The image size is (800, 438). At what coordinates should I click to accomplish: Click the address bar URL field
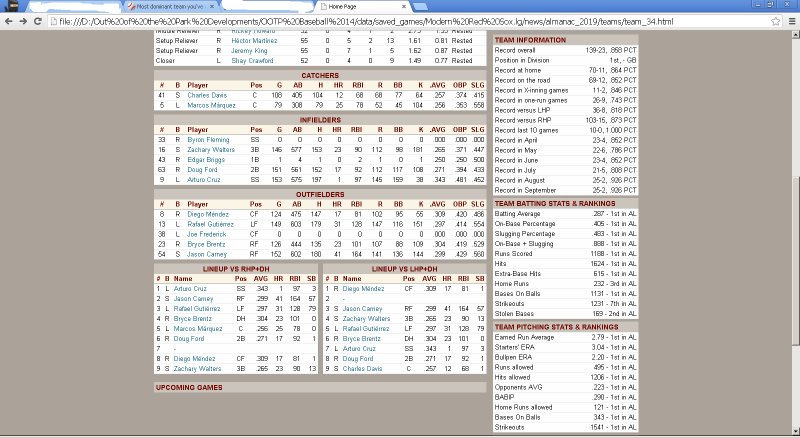400,21
